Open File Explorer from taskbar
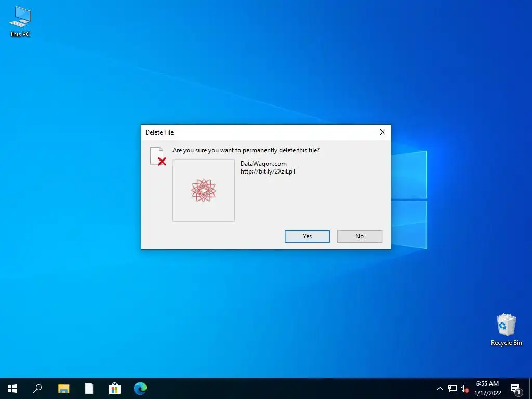The image size is (532, 399). 63,389
